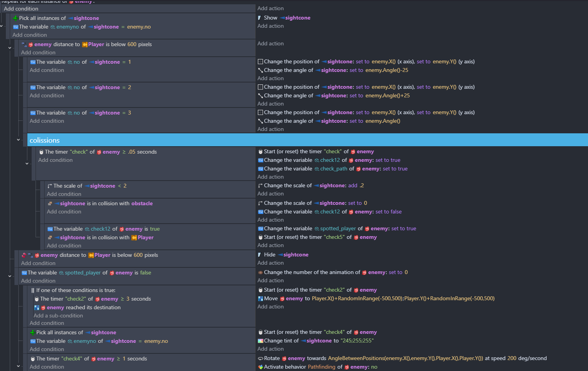Screen dimensions: 588x371
Task: Collapse the timer "check" event sub-events chevron
Action: 27,163
